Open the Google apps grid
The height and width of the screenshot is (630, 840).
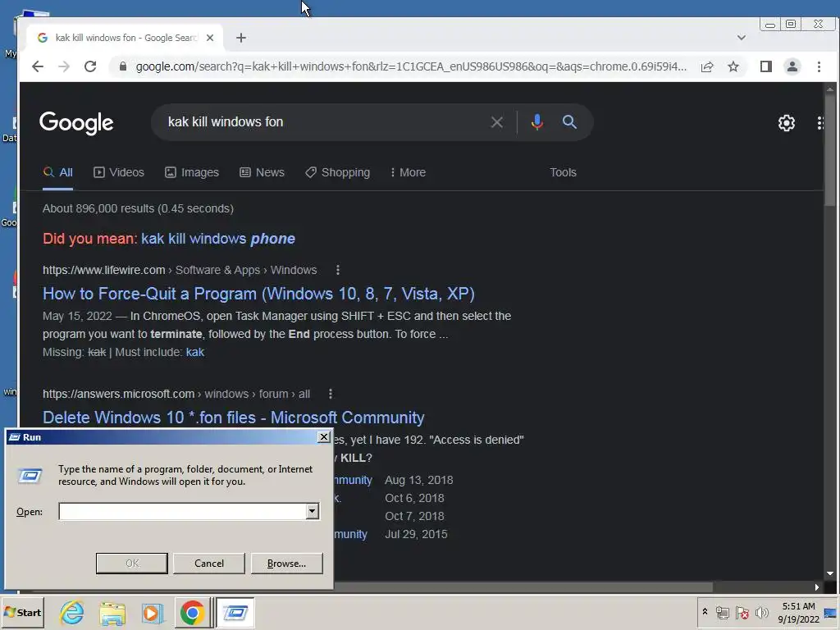[x=819, y=123]
